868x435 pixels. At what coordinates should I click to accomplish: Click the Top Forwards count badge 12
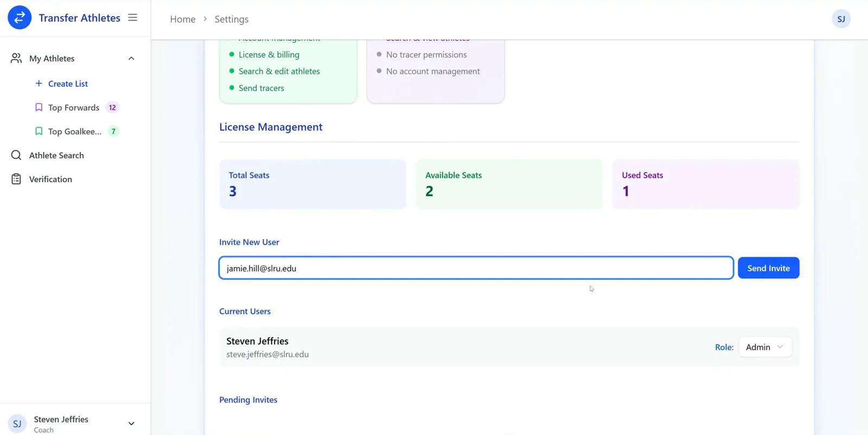(112, 107)
